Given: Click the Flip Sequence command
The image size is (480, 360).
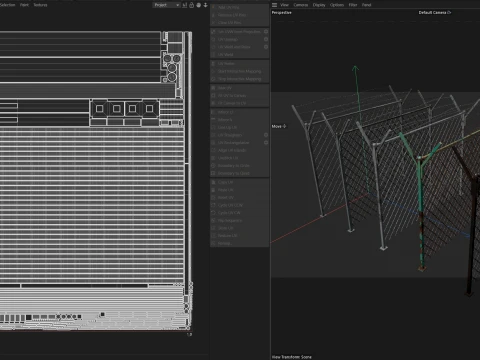Looking at the screenshot, I should point(240,221).
